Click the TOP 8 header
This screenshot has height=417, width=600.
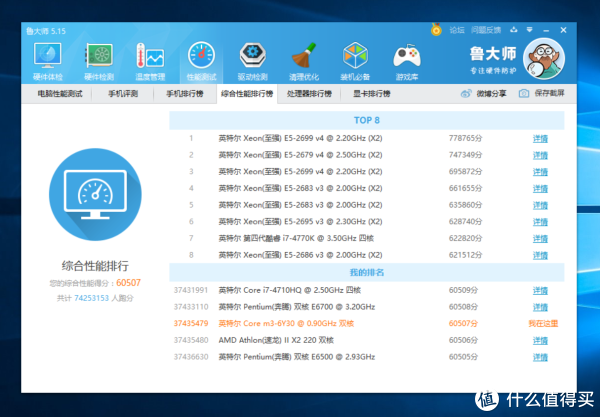[x=367, y=120]
